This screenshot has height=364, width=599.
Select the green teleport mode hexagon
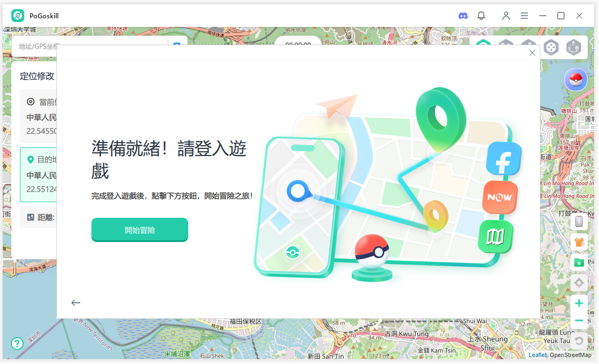[483, 47]
